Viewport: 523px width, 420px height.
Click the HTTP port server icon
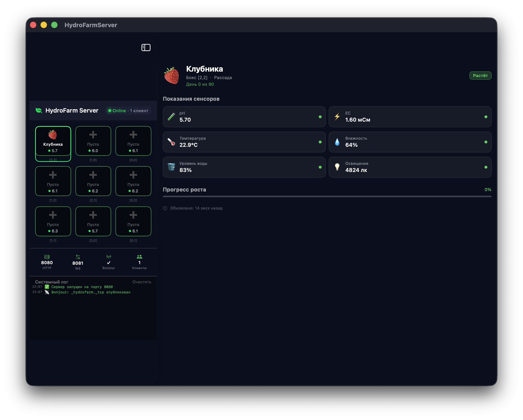tap(47, 257)
